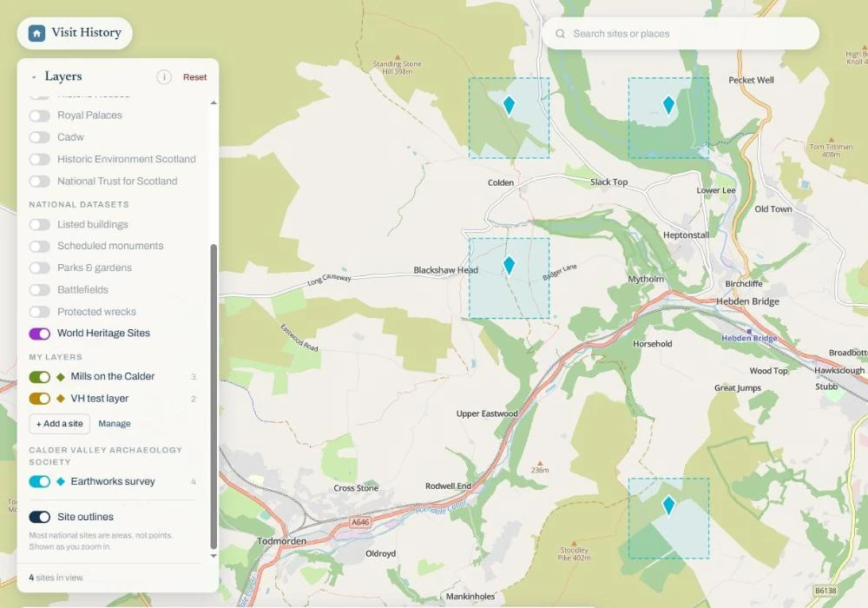Image resolution: width=868 pixels, height=608 pixels.
Task: Click the 236m peak symbol
Action: 540,463
